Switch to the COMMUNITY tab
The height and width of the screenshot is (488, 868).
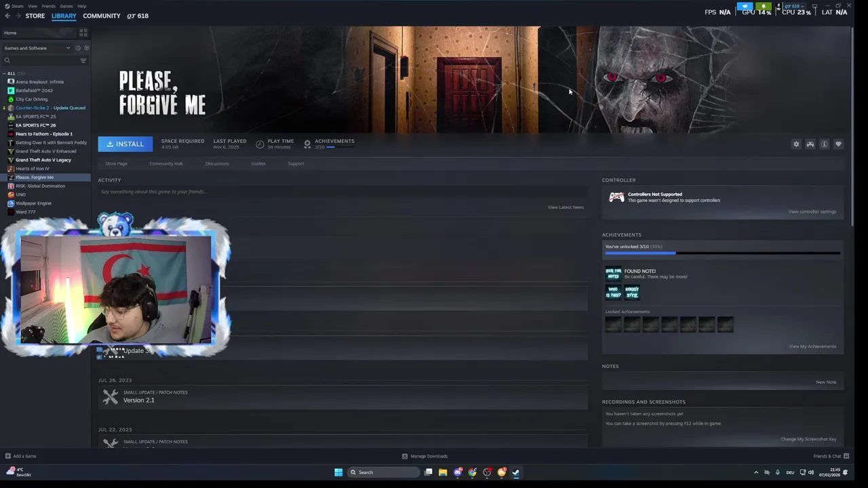click(102, 16)
